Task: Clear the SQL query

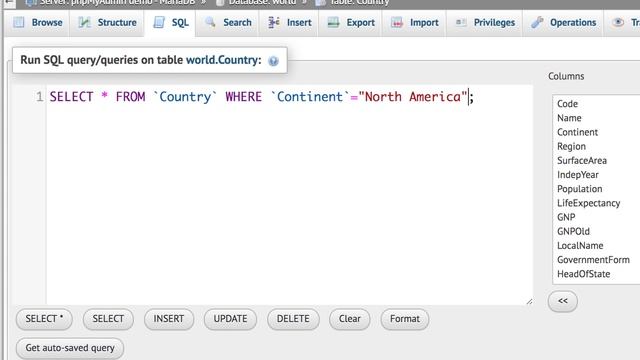Action: point(349,319)
